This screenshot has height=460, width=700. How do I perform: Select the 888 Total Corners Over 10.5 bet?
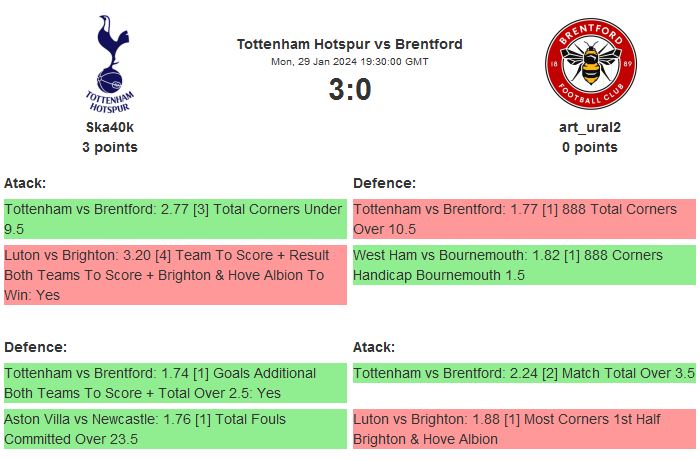pyautogui.click(x=524, y=219)
